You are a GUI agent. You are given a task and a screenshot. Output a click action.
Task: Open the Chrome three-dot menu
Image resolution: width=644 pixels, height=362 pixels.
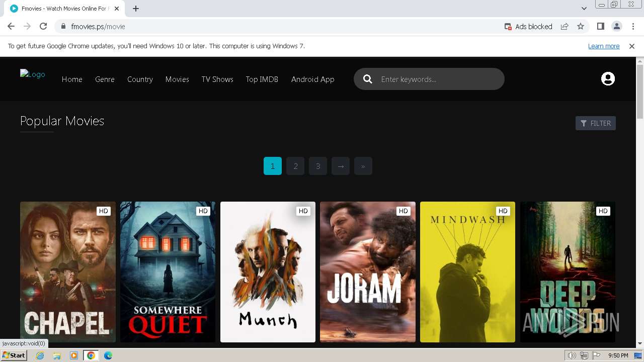(633, 26)
